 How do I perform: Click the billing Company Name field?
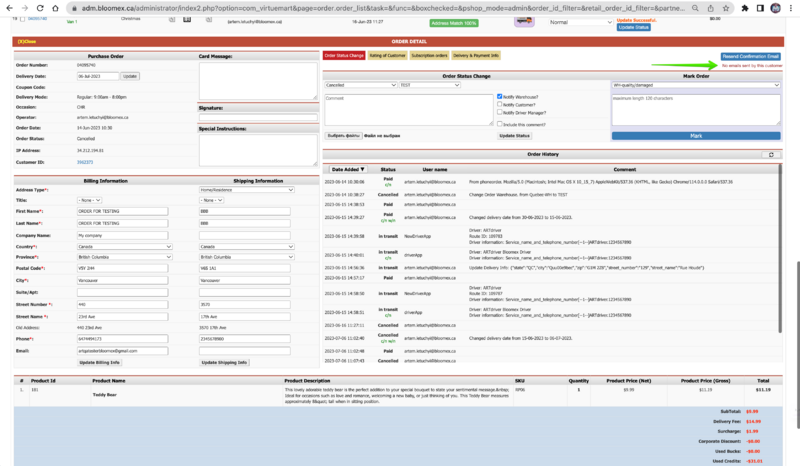(122, 236)
